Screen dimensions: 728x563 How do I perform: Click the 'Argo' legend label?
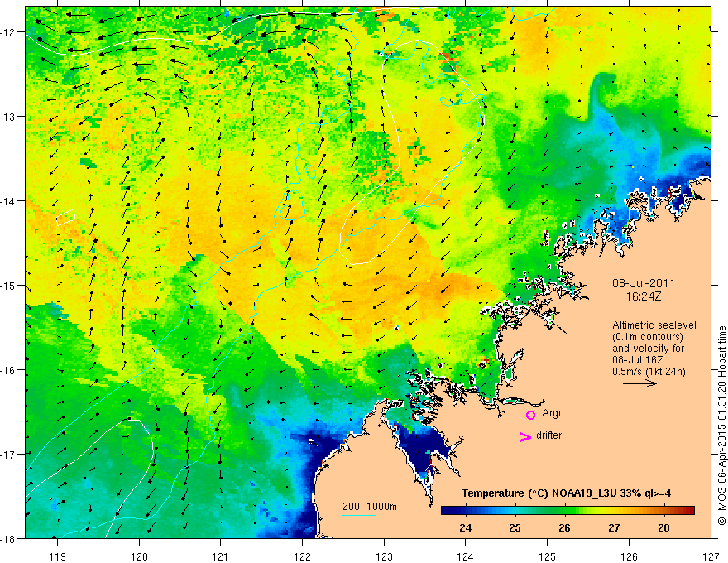553,413
